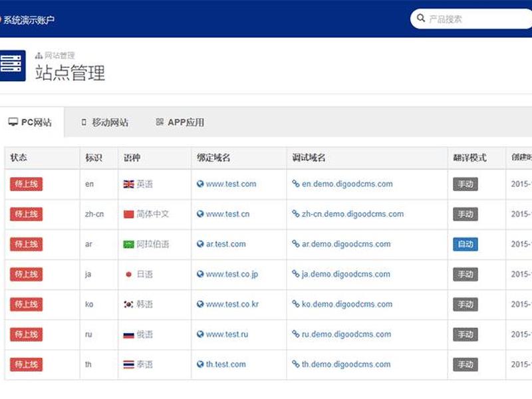Click the blue 自动 translation badge for ar
532x399 pixels.
click(465, 244)
